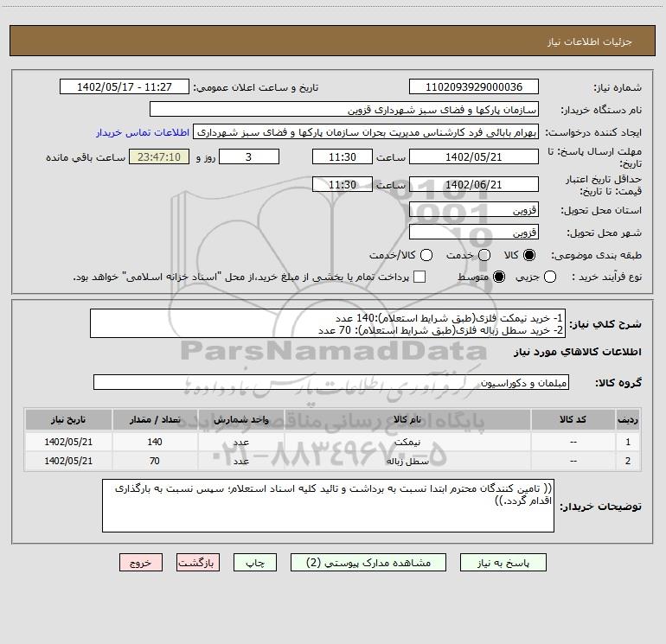Click the سطل زباله item name cell

pos(407,461)
